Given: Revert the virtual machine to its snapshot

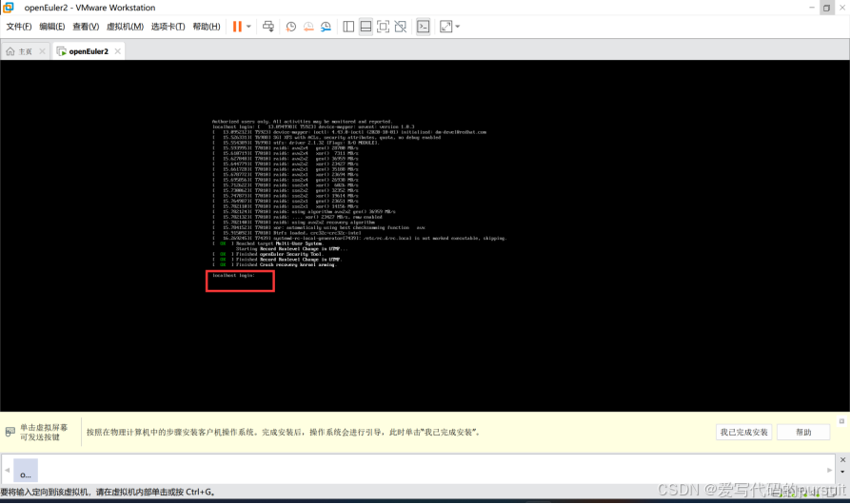Looking at the screenshot, I should 308,27.
